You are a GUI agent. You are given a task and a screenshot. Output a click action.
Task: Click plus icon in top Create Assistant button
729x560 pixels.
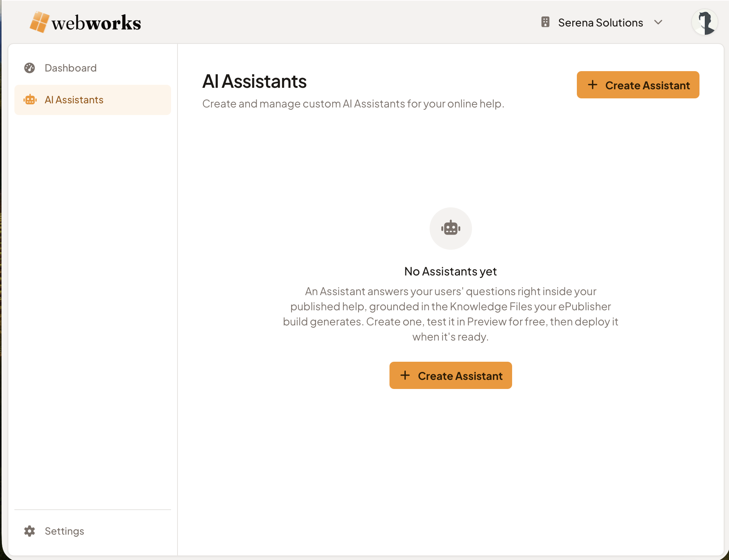[x=593, y=85]
